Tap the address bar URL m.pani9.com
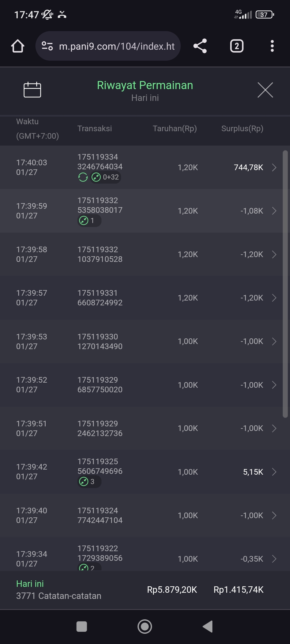290x644 pixels. (x=117, y=46)
